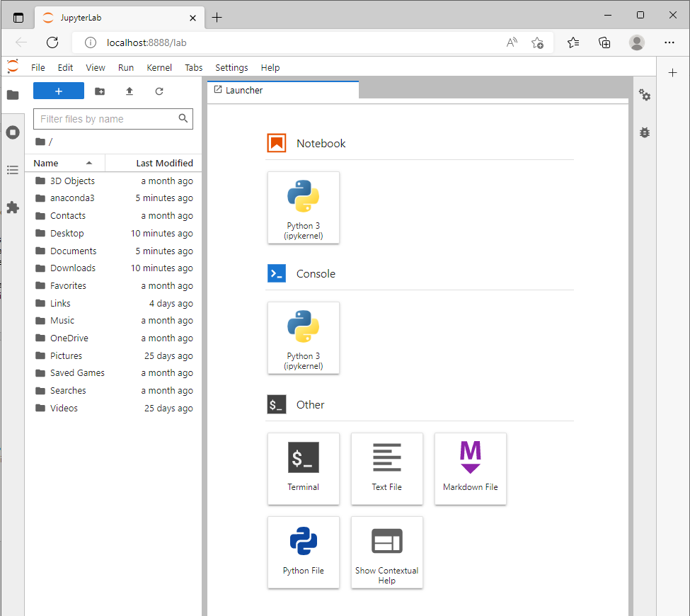690x616 pixels.
Task: Select the Launcher tab
Action: [x=283, y=90]
